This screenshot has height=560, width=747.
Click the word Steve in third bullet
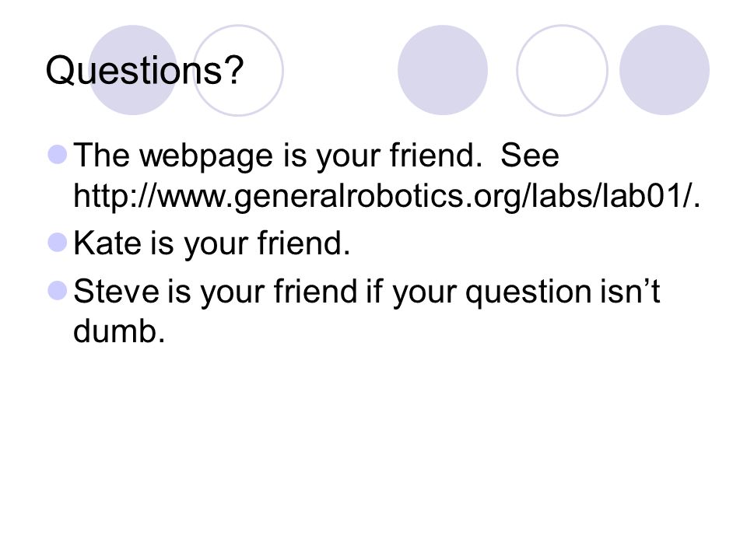coord(116,291)
